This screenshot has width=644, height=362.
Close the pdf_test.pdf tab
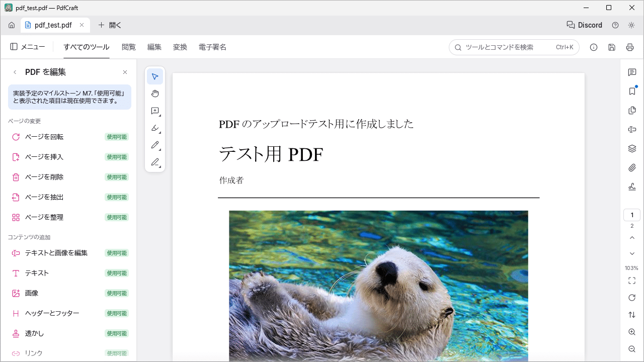click(82, 25)
